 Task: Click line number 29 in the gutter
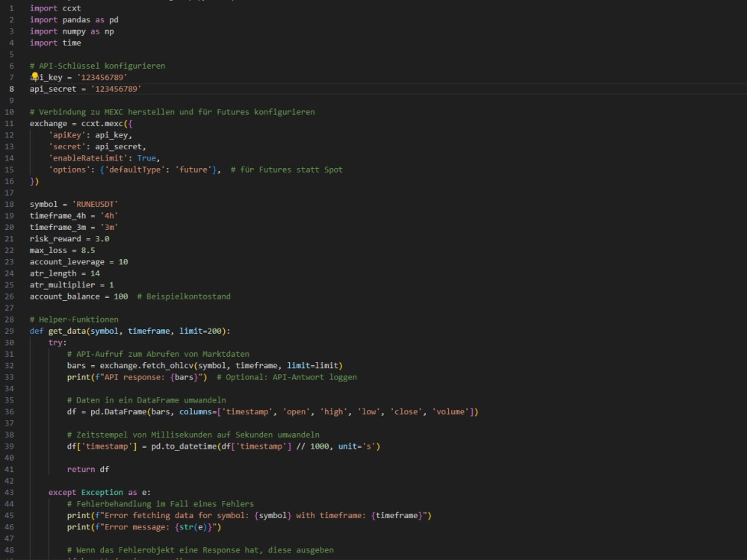[10, 331]
